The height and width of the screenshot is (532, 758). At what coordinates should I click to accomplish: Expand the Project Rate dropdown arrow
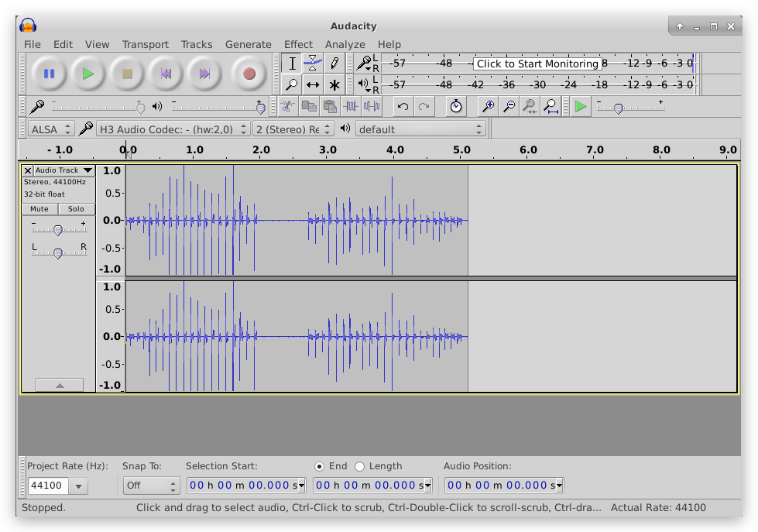click(78, 486)
